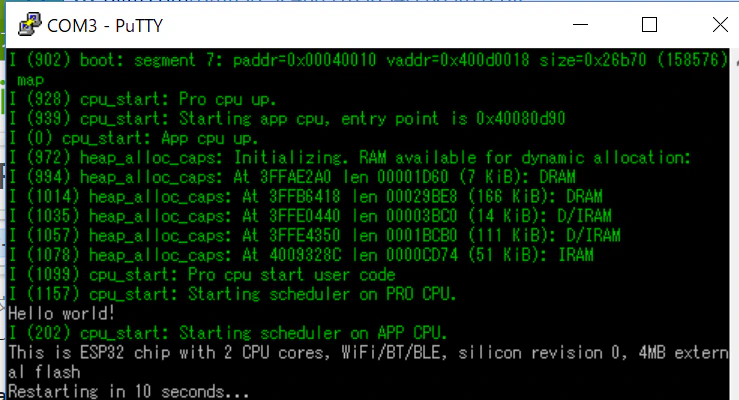The width and height of the screenshot is (739, 400).
Task: Click the 'This is ESP32 chip' output line
Action: click(x=368, y=362)
